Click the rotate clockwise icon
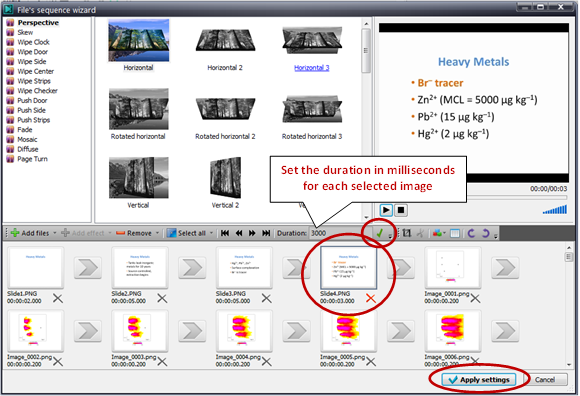Viewport: 580px width, 396px height. coord(485,233)
